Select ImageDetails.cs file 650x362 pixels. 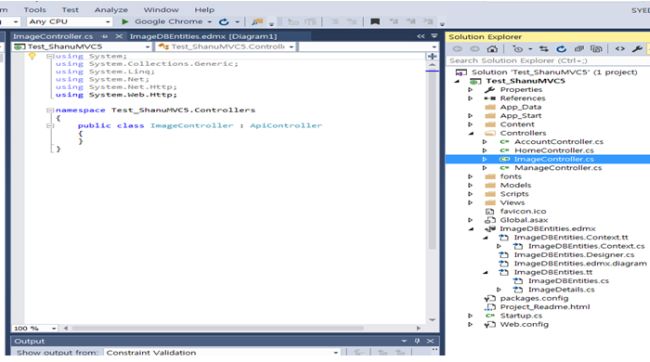pyautogui.click(x=561, y=290)
